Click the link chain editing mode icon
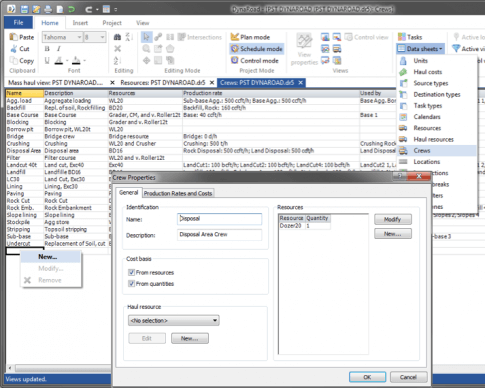Image resolution: width=485 pixels, height=388 pixels. pyautogui.click(x=158, y=37)
